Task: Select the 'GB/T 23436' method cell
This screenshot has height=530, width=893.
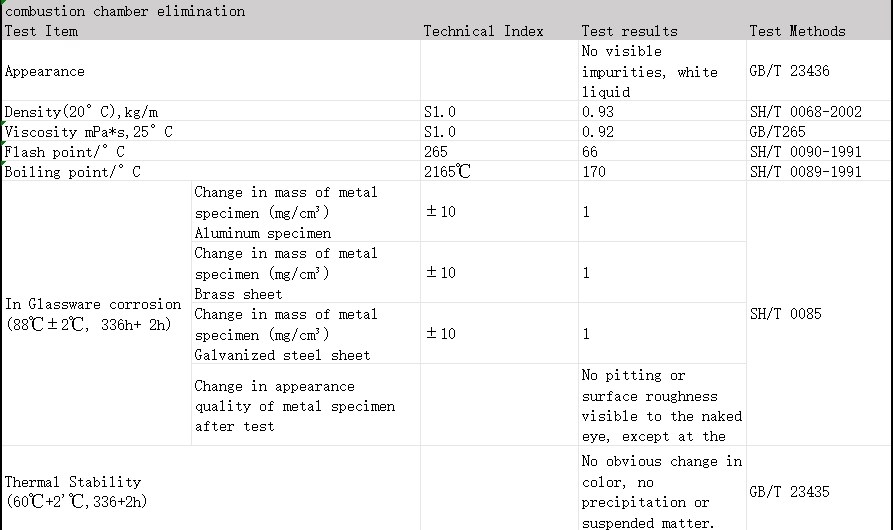Action: tap(790, 71)
